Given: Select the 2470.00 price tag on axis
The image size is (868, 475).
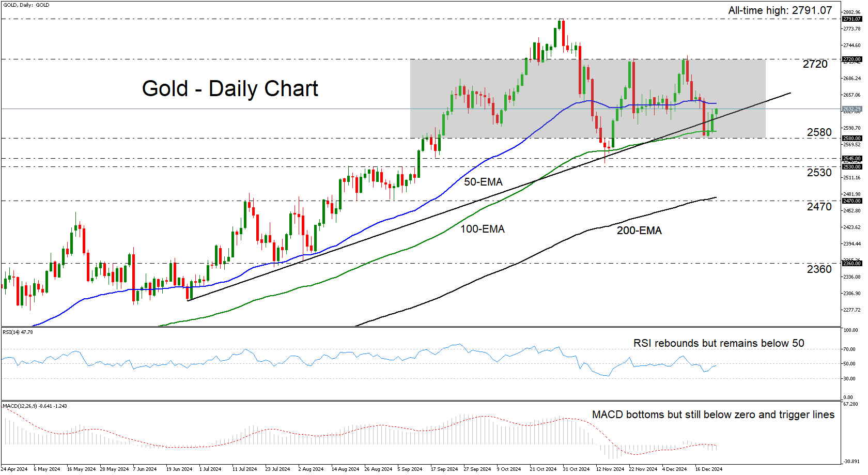Looking at the screenshot, I should (x=852, y=201).
